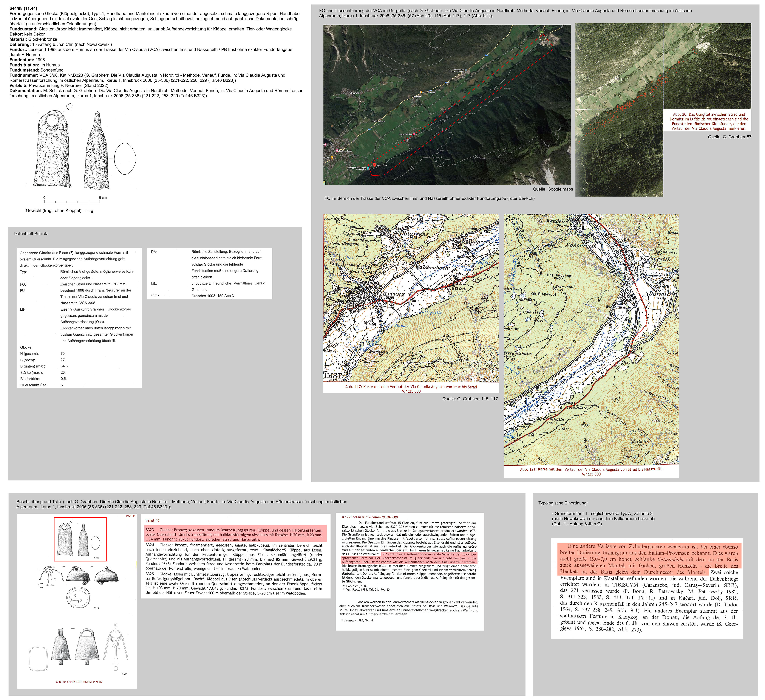This screenshot has width=765, height=700.
Task: Click the Knappenwelt Gurgltal museum pin
Action: (x=368, y=168)
